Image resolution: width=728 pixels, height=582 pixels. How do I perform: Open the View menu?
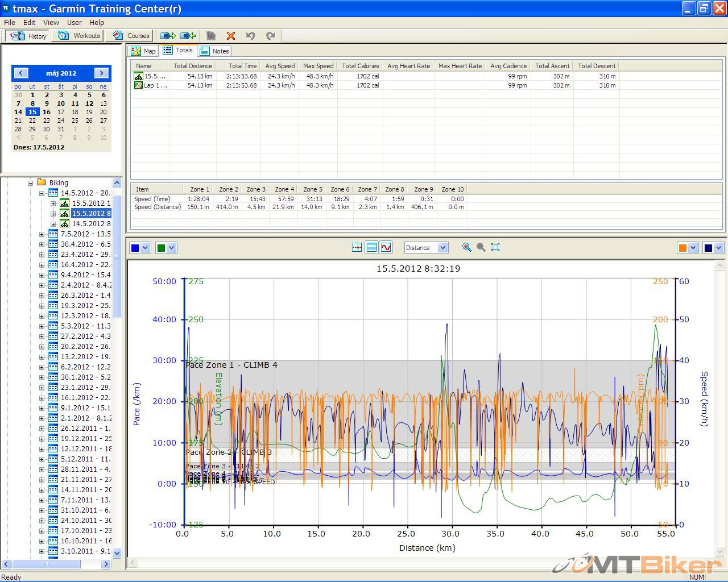[x=51, y=22]
